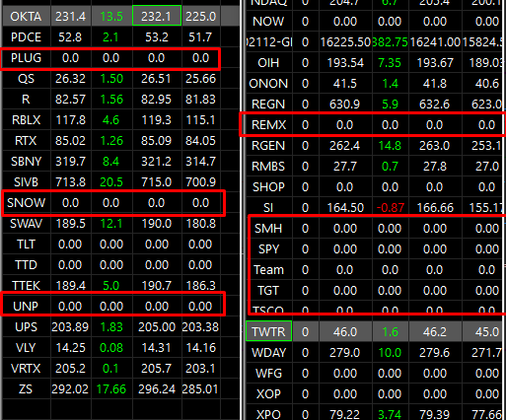
Task: Select the RGEN ticker symbol
Action: (x=268, y=146)
